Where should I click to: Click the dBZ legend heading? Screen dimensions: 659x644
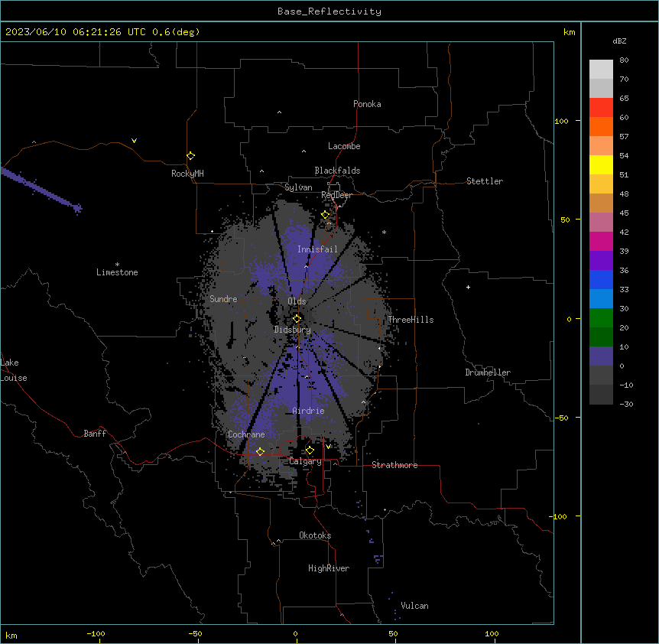619,41
